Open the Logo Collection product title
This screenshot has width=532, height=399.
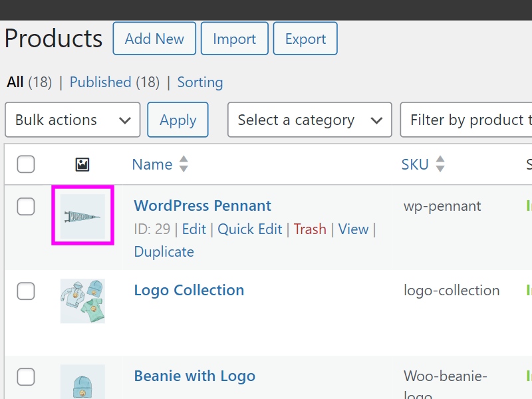pos(189,290)
